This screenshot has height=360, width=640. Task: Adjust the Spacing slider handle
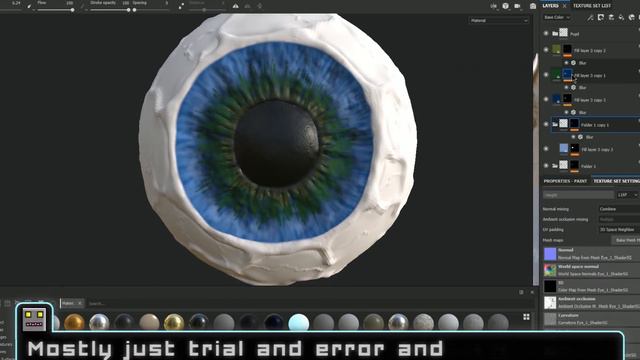(134, 10)
